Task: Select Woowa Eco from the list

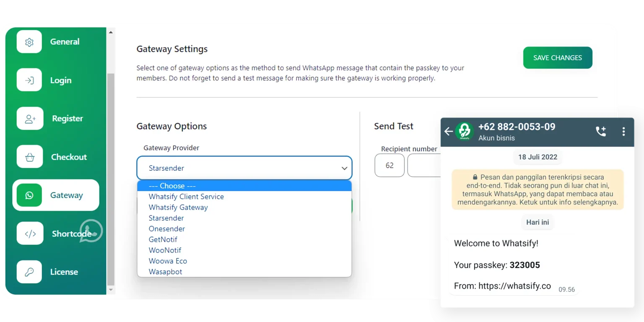Action: tap(244, 261)
